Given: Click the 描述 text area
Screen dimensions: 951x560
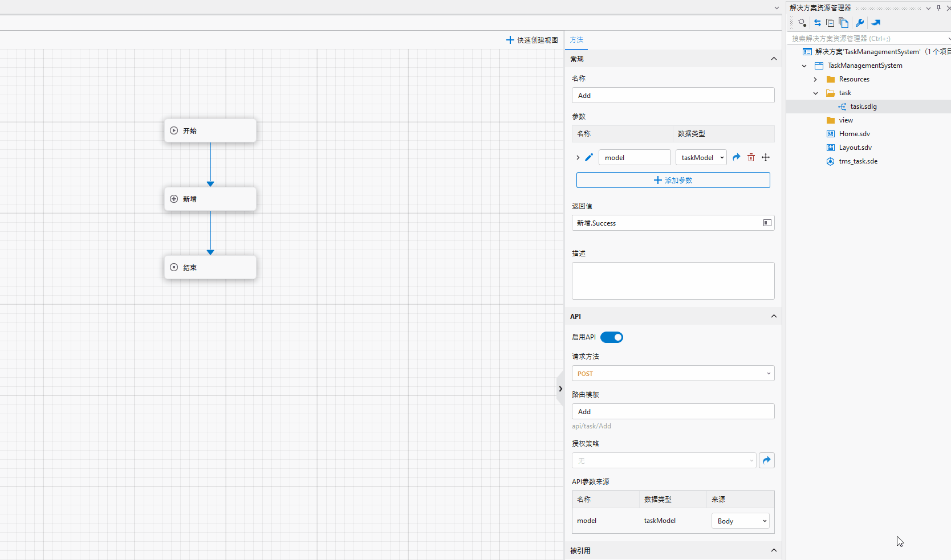Looking at the screenshot, I should (673, 281).
